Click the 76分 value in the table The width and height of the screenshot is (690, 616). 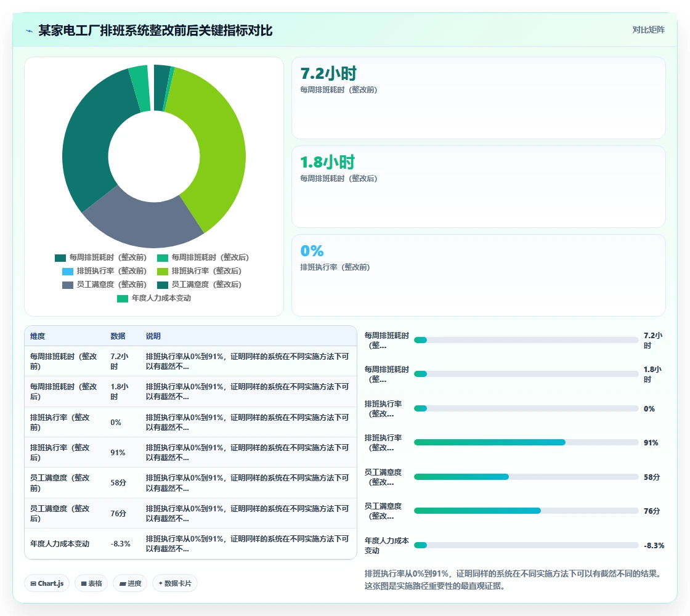coord(118,513)
